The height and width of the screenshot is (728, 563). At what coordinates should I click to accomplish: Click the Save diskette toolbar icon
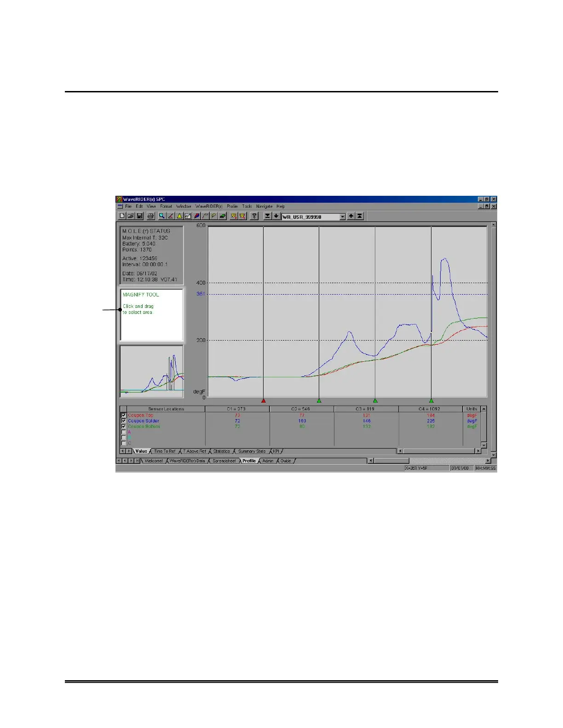[x=140, y=216]
